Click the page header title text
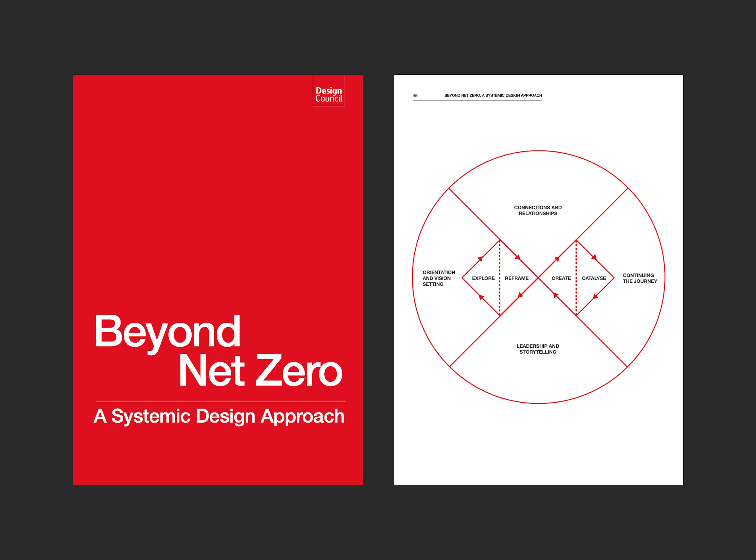The image size is (756, 560). click(493, 95)
